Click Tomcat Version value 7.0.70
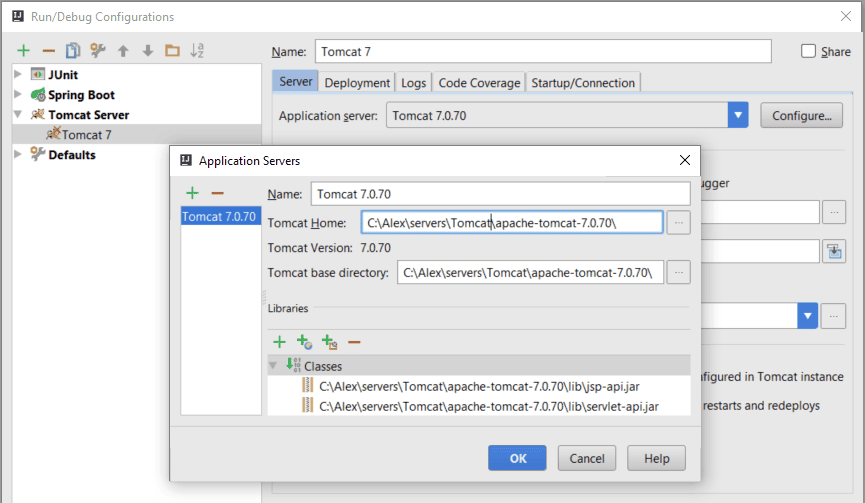The width and height of the screenshot is (865, 503). point(375,248)
